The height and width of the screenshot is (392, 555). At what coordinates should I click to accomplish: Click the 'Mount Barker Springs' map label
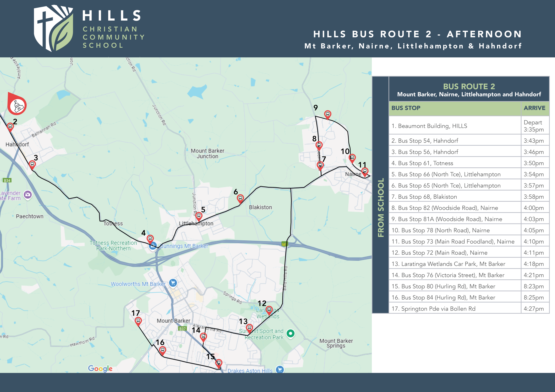[x=336, y=343]
